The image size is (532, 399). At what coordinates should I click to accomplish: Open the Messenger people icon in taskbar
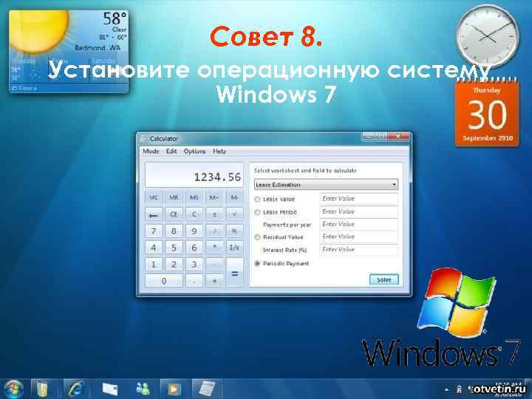[x=143, y=389]
